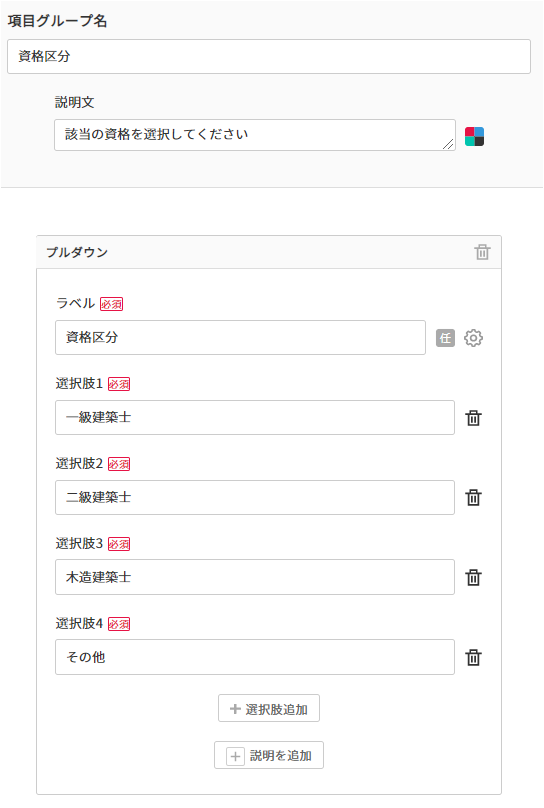The image size is (544, 808).
Task: Remove 選択肢4 その他 with trash icon
Action: coord(473,658)
